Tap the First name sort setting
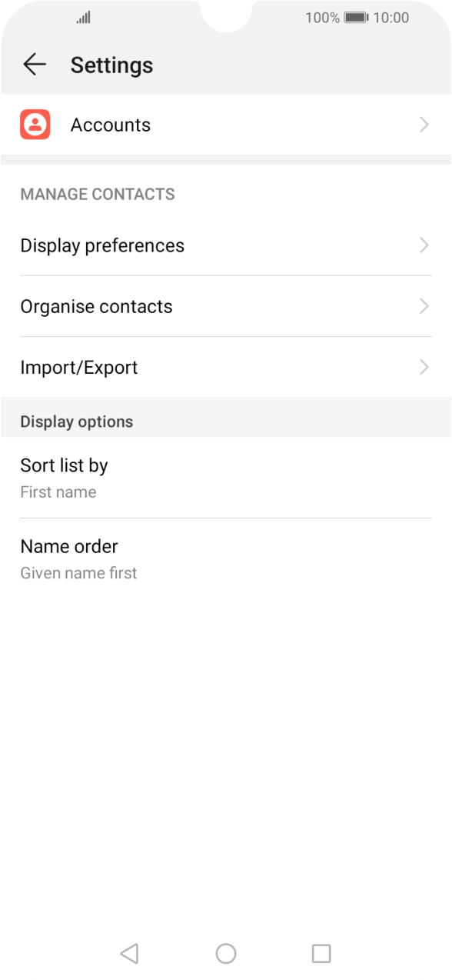Image resolution: width=452 pixels, height=980 pixels. pos(58,492)
